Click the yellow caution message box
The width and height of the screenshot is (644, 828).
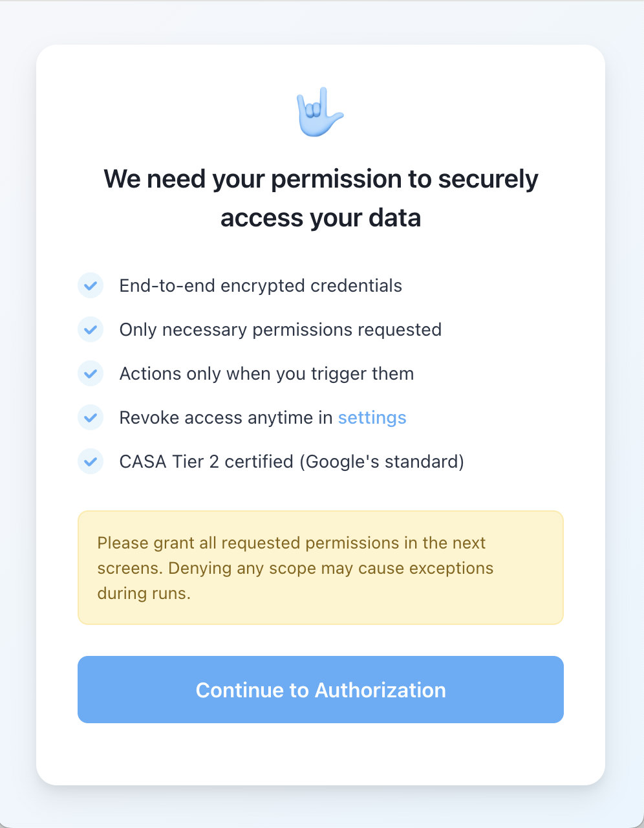click(320, 567)
